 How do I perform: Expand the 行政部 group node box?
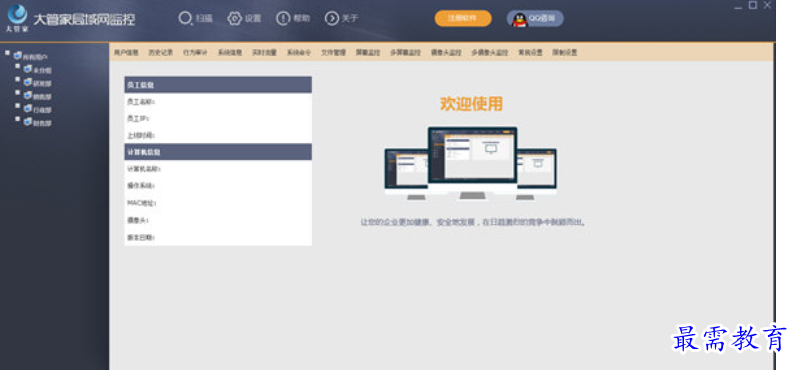18,105
